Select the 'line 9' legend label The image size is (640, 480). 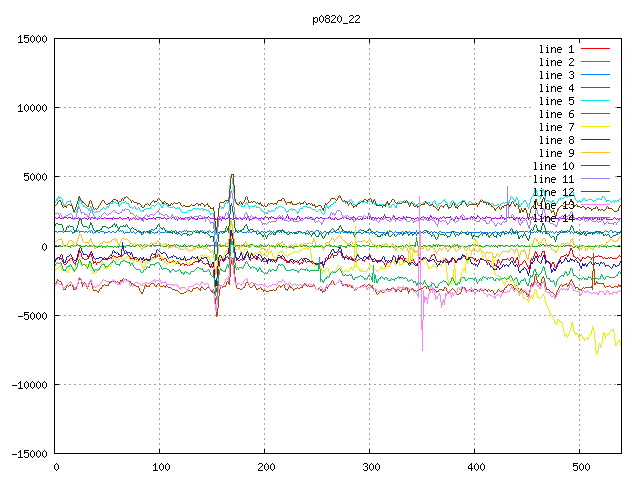[556, 153]
